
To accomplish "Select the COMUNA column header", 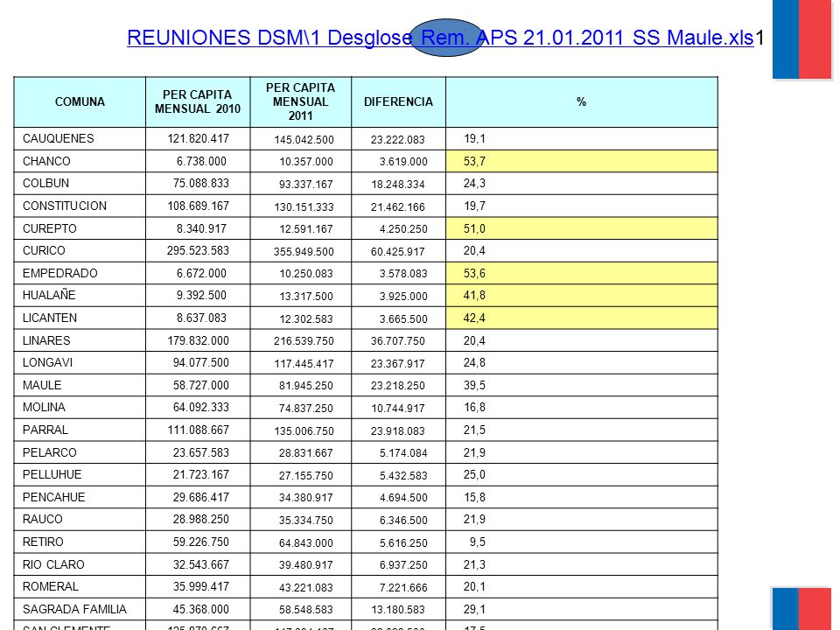I will click(x=80, y=101).
